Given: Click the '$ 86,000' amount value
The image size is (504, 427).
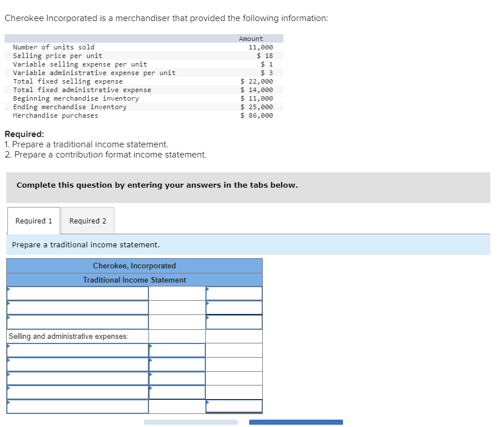Looking at the screenshot, I should click(x=257, y=115).
